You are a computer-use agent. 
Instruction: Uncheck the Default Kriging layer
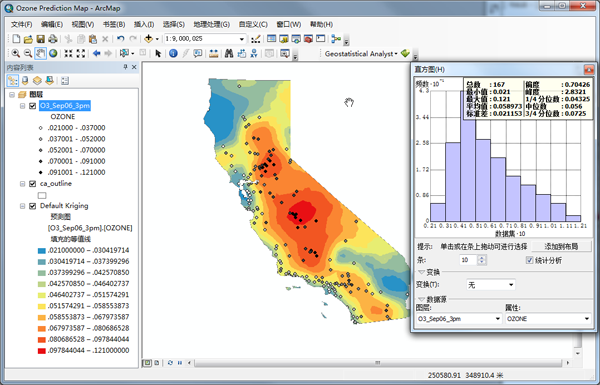click(x=33, y=206)
